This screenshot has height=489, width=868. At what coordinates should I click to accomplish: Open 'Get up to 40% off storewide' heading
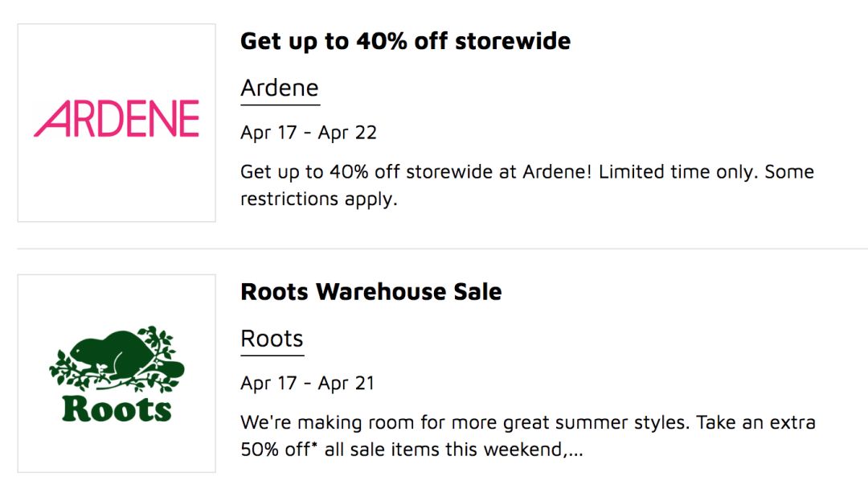[405, 42]
